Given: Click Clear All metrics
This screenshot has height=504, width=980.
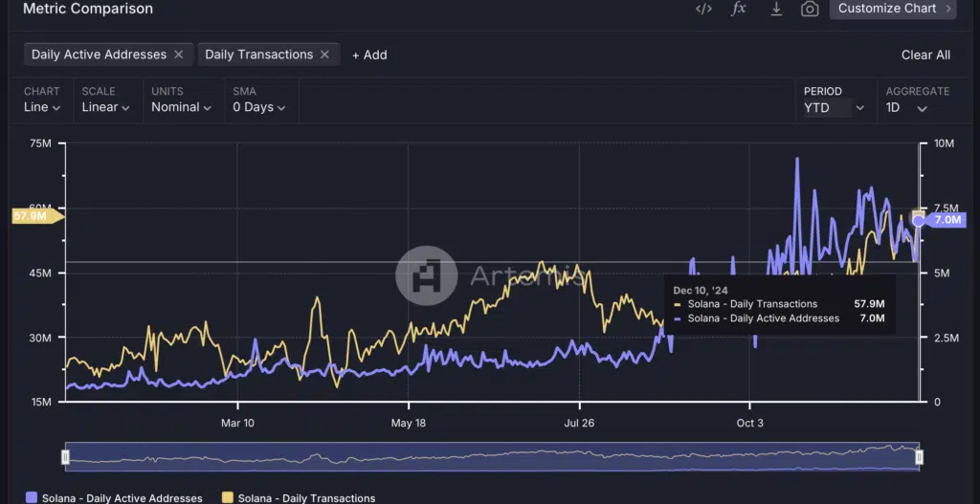Looking at the screenshot, I should pyautogui.click(x=925, y=55).
